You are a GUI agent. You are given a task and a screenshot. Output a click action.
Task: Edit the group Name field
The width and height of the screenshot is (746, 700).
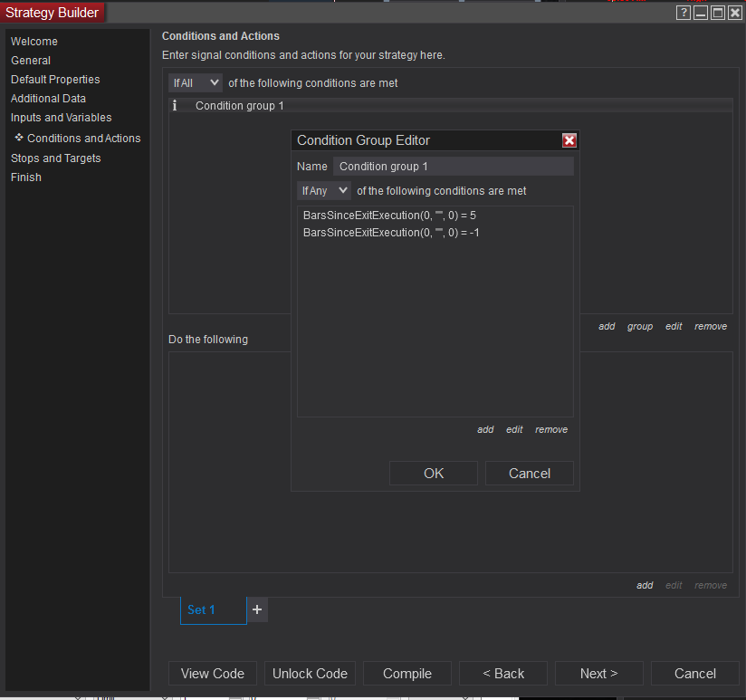tap(454, 167)
